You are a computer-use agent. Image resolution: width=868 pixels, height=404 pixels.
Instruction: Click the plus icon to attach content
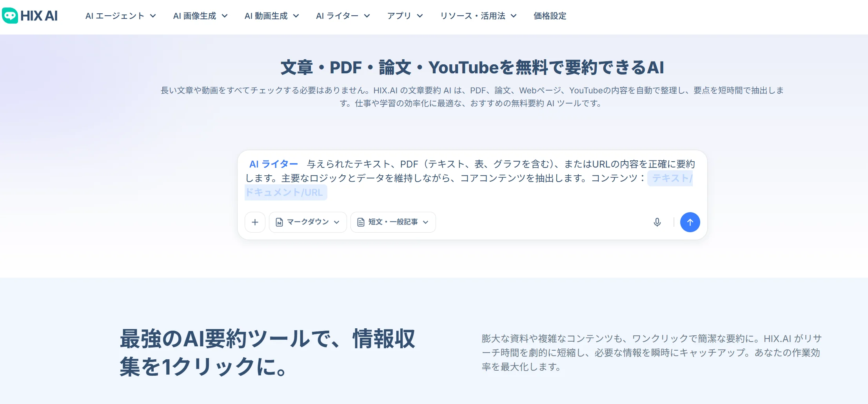click(255, 222)
